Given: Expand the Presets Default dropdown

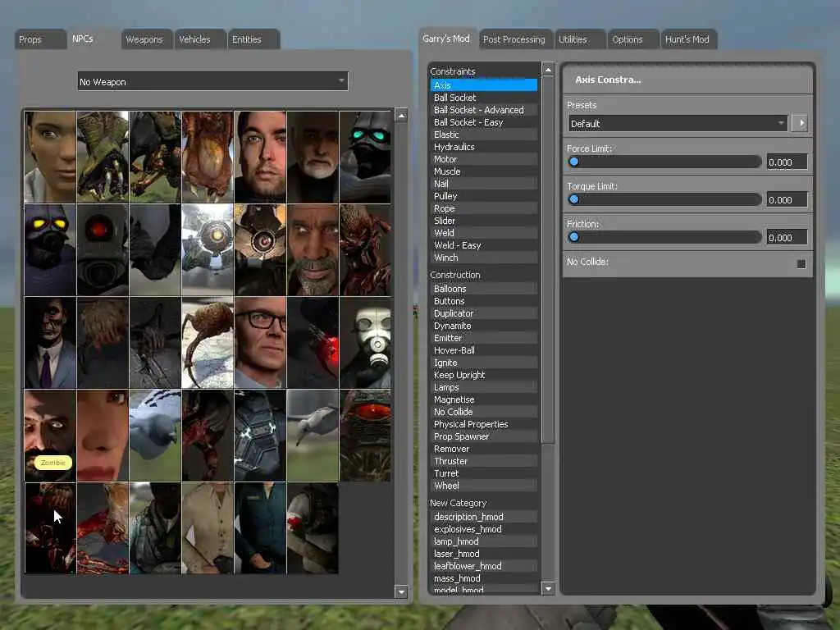Looking at the screenshot, I should [678, 124].
